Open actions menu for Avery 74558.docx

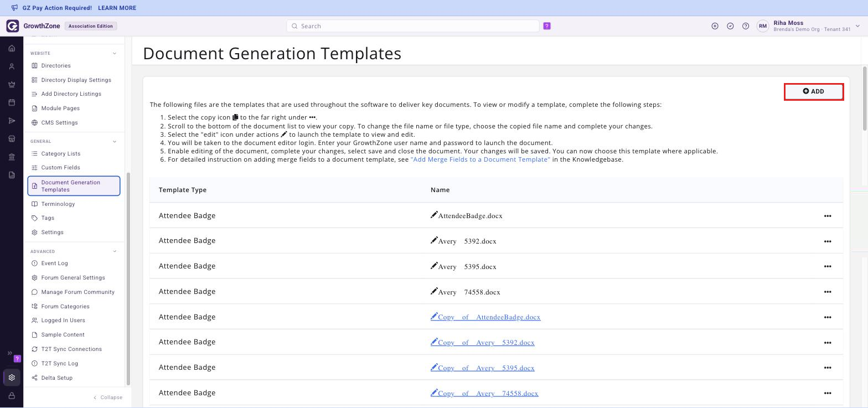(x=828, y=292)
